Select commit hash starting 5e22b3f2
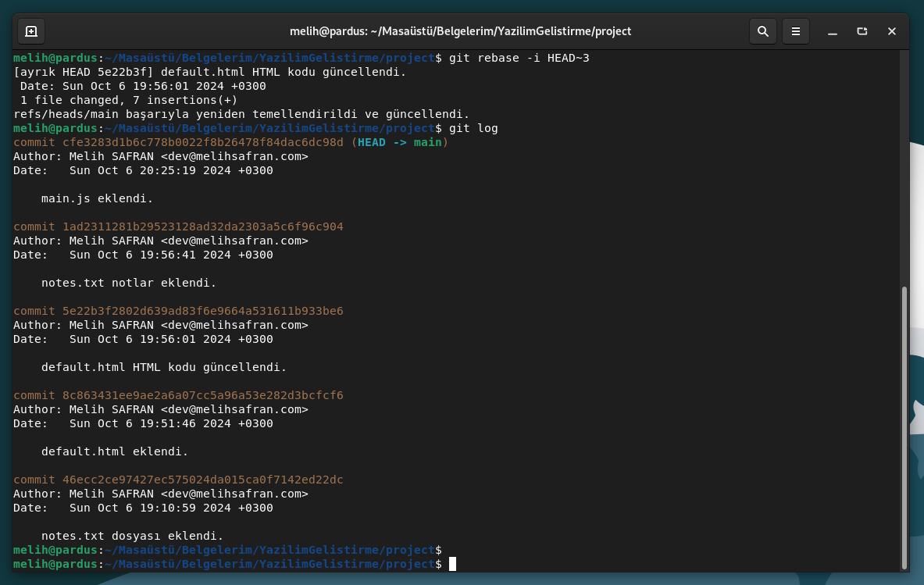924x585 pixels. click(203, 311)
